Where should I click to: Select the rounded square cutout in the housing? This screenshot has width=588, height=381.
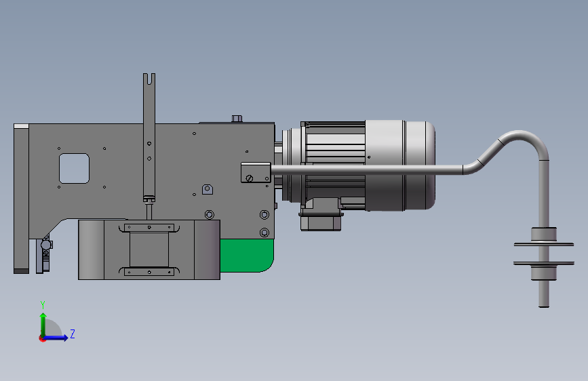point(74,168)
